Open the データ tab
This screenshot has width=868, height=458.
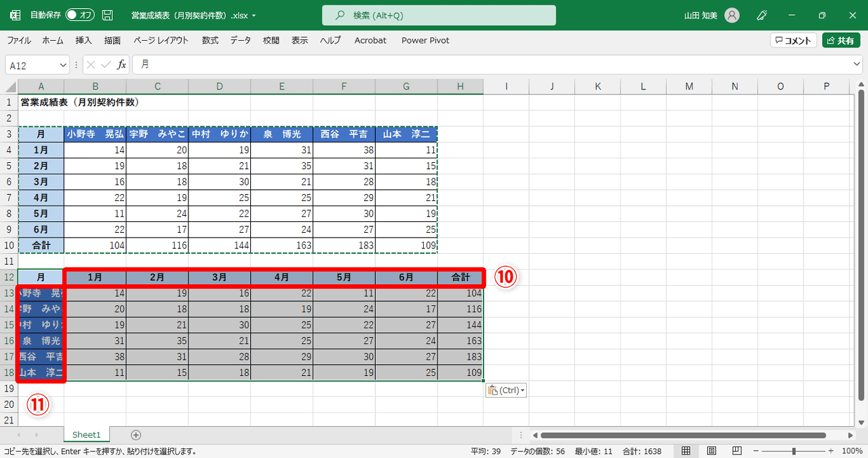point(240,41)
